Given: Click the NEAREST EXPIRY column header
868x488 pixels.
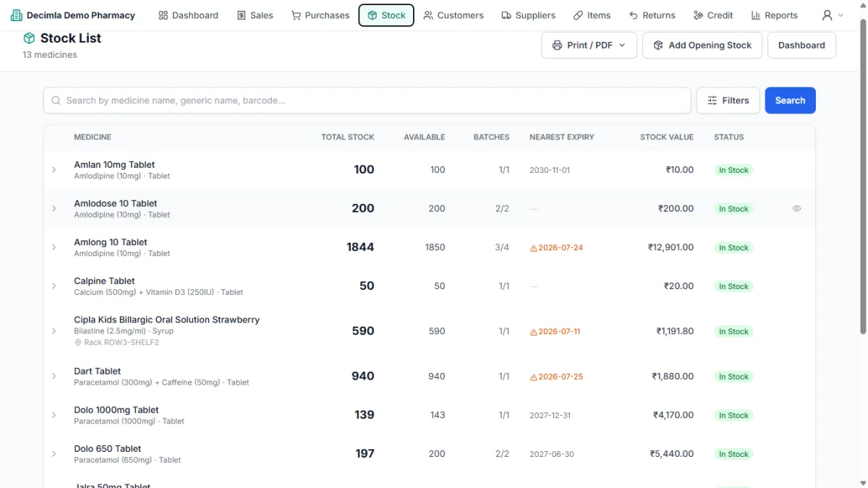Looking at the screenshot, I should 562,137.
